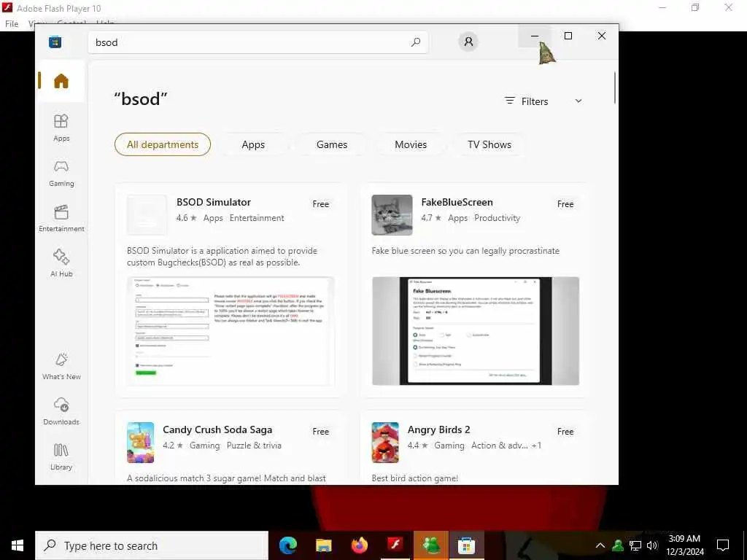Open the AI Hub section
Viewport: 747px width, 560px height.
point(61,264)
